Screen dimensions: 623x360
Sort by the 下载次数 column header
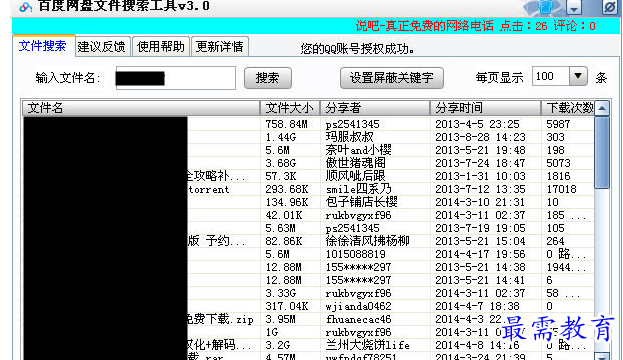point(568,108)
